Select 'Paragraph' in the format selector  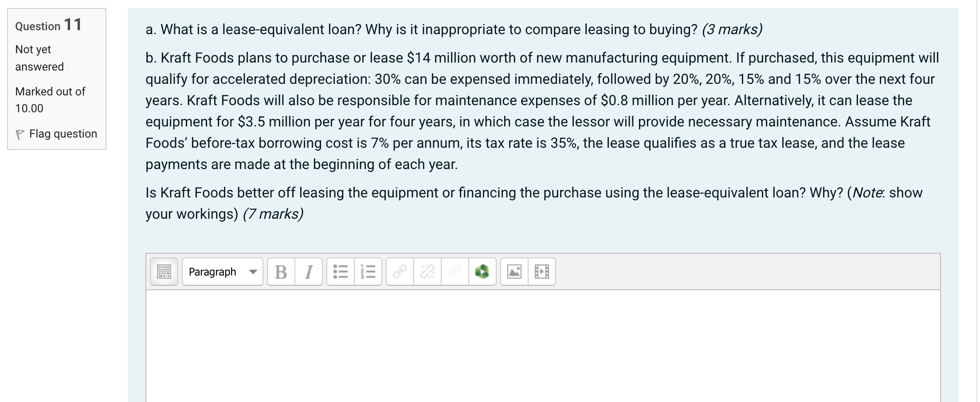coord(211,272)
